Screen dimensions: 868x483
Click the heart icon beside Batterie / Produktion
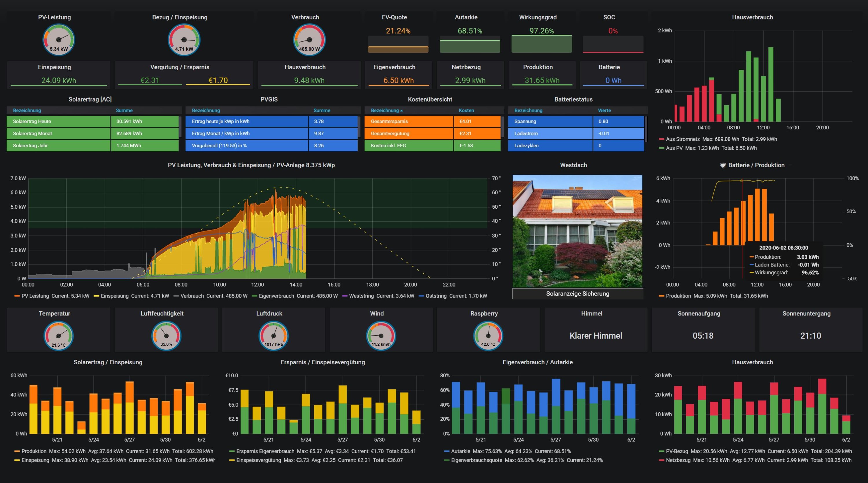pyautogui.click(x=723, y=166)
